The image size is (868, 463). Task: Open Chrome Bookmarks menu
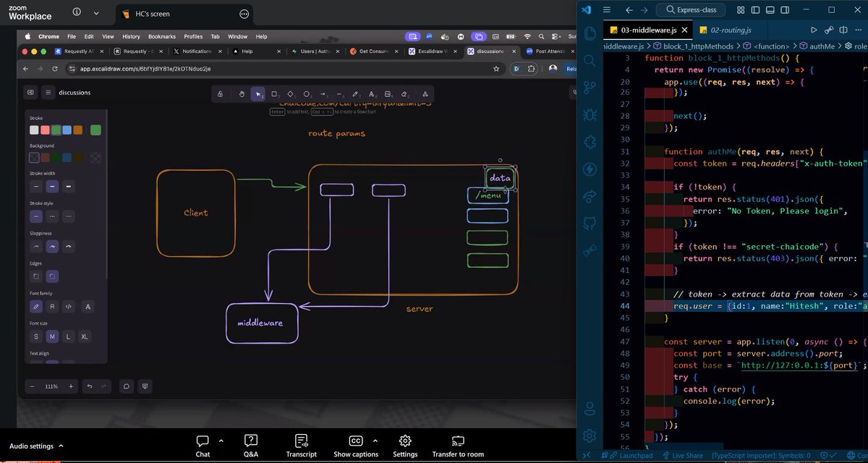coord(161,36)
